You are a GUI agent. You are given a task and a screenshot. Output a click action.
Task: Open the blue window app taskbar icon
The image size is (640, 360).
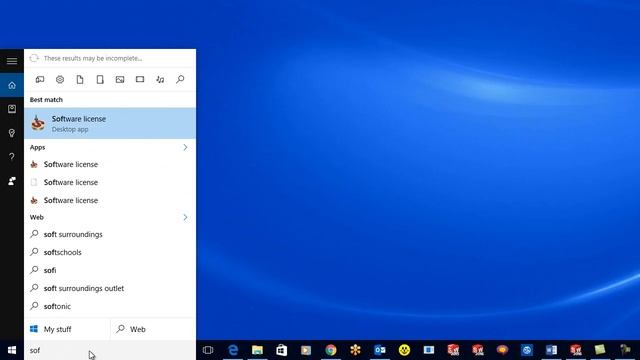pyautogui.click(x=429, y=350)
